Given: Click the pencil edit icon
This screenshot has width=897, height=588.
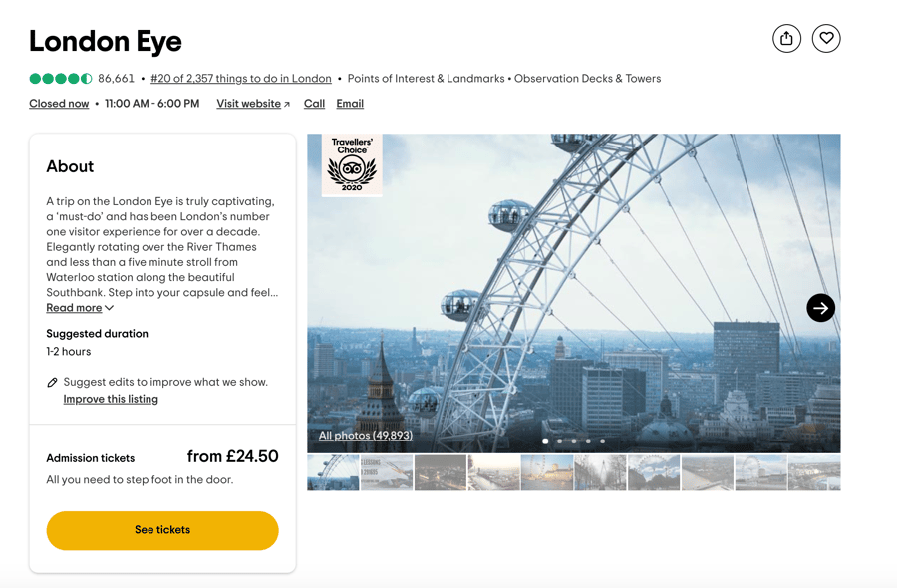Looking at the screenshot, I should pos(52,382).
